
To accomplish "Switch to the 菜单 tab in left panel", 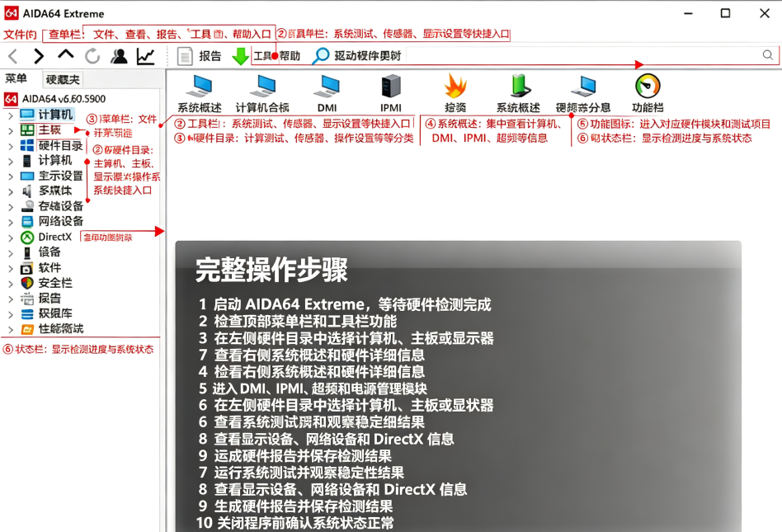I will (16, 79).
